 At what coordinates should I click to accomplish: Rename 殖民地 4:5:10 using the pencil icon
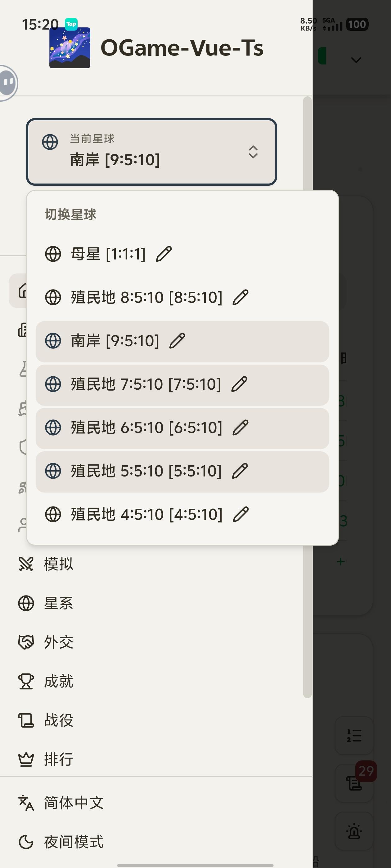[x=240, y=515]
